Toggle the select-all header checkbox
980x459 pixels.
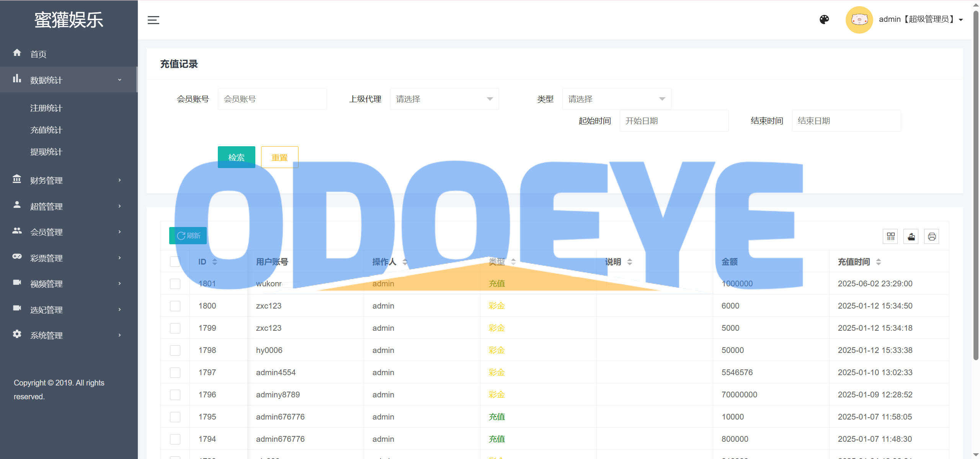click(175, 262)
